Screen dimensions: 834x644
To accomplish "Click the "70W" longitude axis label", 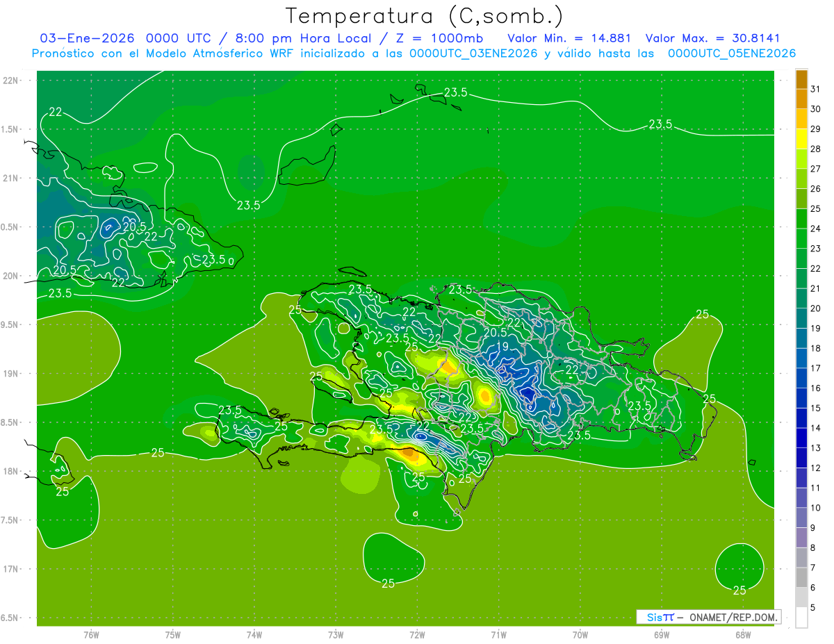I will (580, 635).
